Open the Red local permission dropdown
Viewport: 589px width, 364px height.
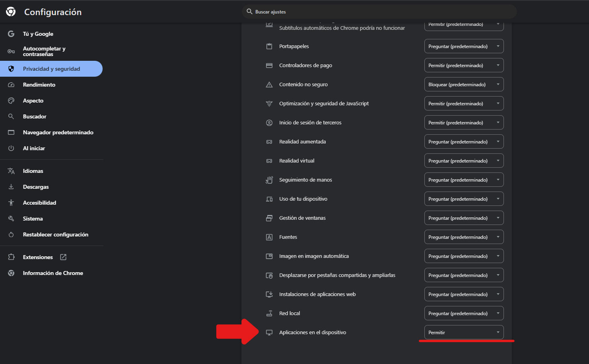(464, 314)
